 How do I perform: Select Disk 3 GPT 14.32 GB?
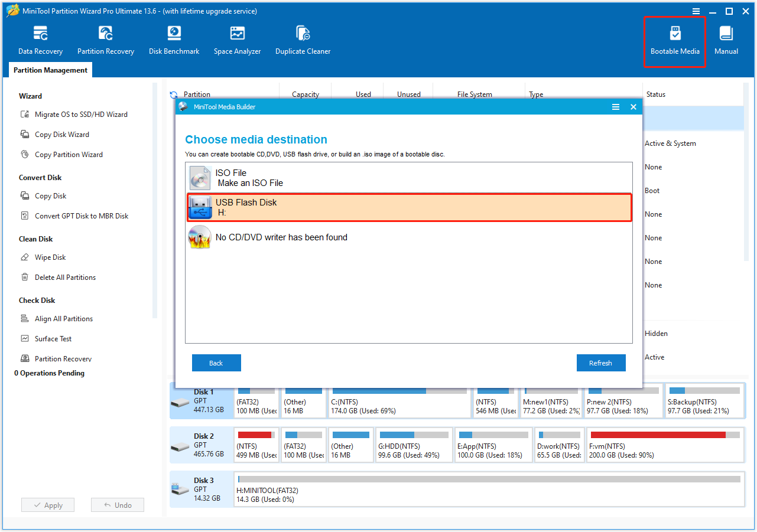pyautogui.click(x=202, y=489)
